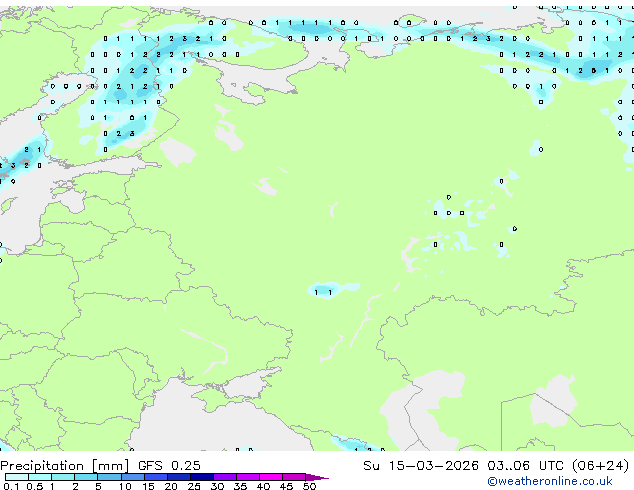Click the dark navy swatch between 25 and 30

202,477
